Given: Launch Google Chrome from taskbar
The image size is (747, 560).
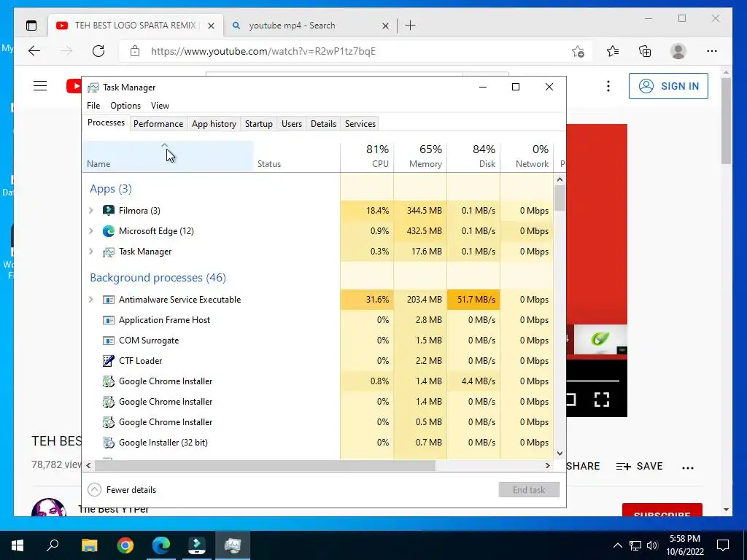Looking at the screenshot, I should pos(125,545).
